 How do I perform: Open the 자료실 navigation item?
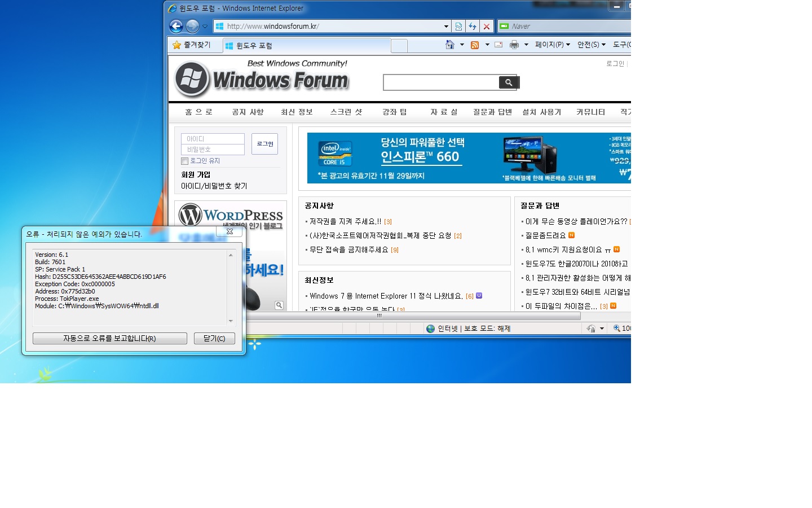click(444, 112)
